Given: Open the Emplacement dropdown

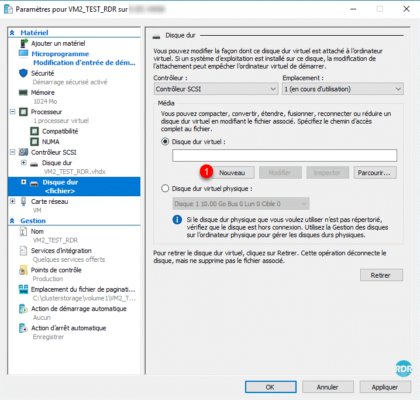Looking at the screenshot, I should 343,89.
